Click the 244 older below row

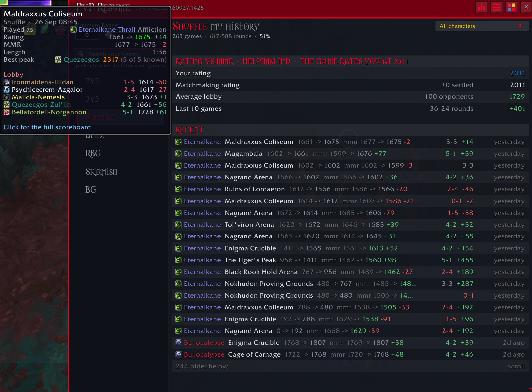(x=350, y=366)
